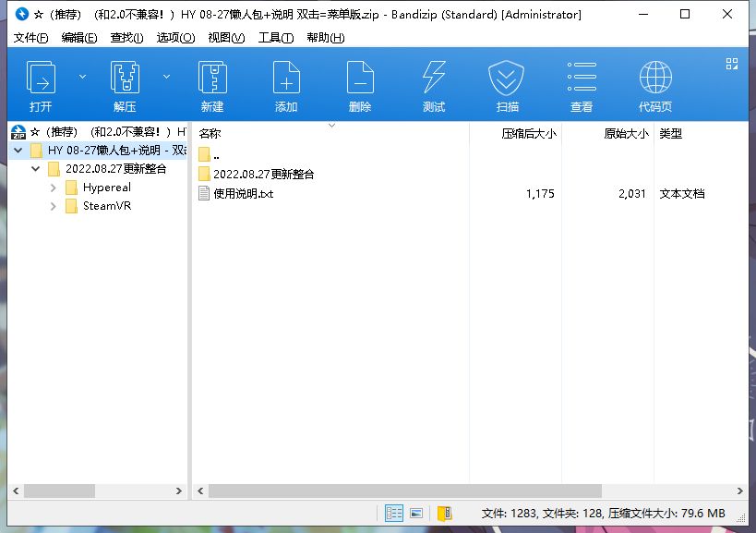
Task: Click the tree panel horizontal scrollbar thumb
Action: point(59,491)
